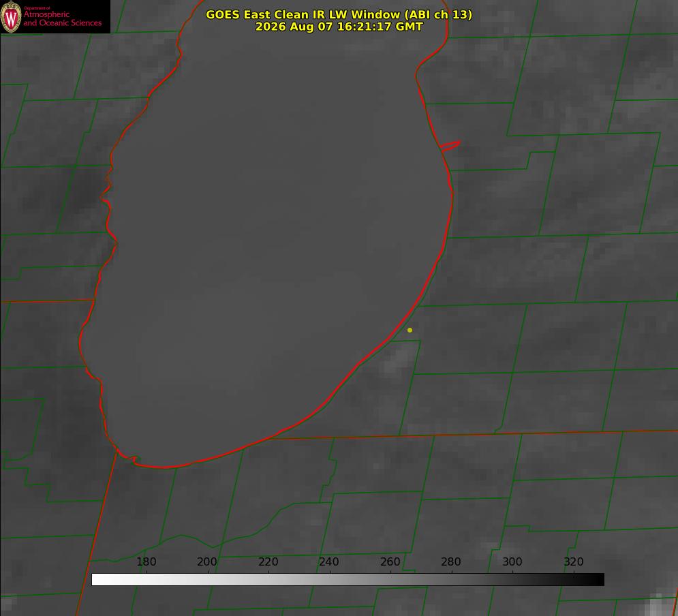Open the Atmospheric and Oceanic Sciences link
This screenshot has width=678, height=616.
62,18
